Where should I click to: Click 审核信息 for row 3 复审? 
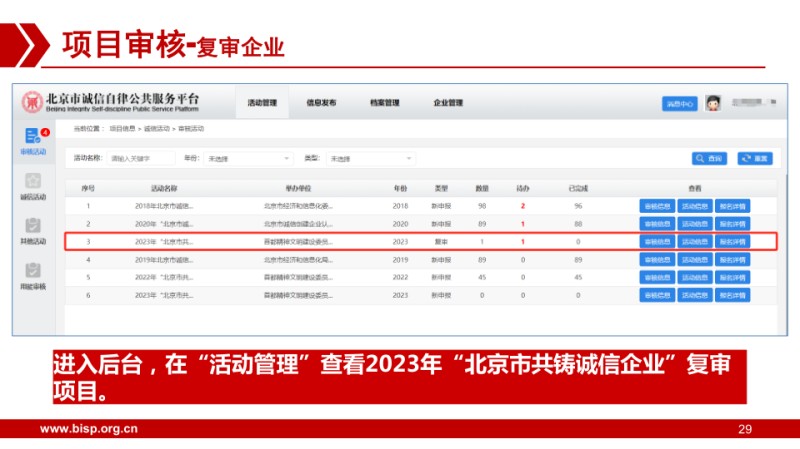click(x=657, y=242)
